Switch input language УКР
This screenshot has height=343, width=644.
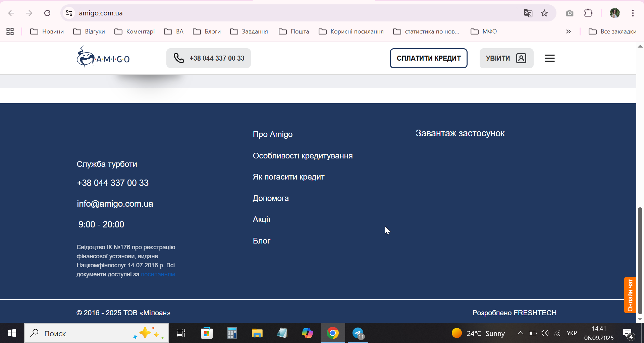tap(572, 333)
